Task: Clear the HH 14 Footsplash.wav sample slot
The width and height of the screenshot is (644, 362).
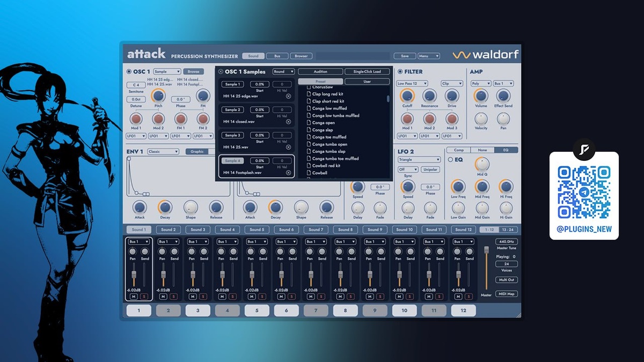Action: point(288,173)
